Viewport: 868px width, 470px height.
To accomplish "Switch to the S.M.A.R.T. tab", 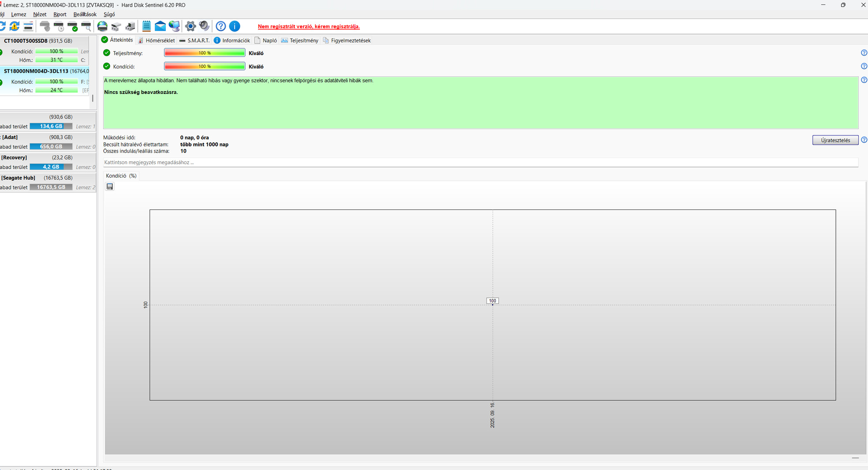I will coord(194,41).
